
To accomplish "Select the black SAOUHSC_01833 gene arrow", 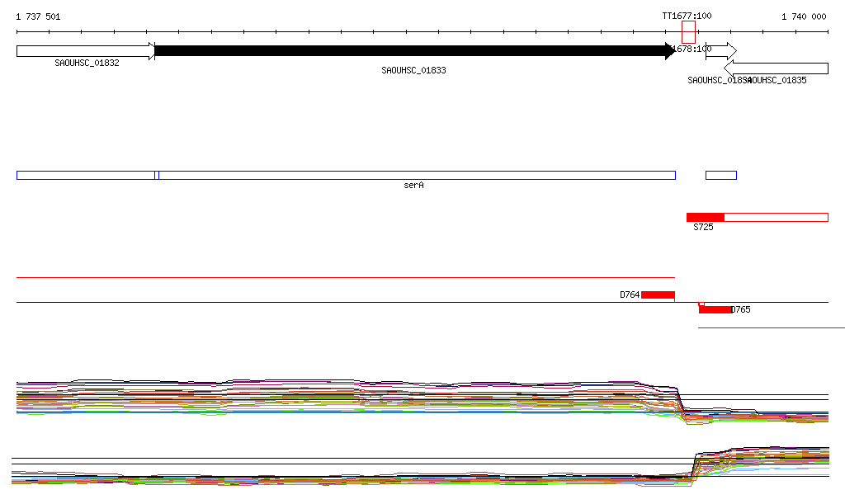I will 413,51.
